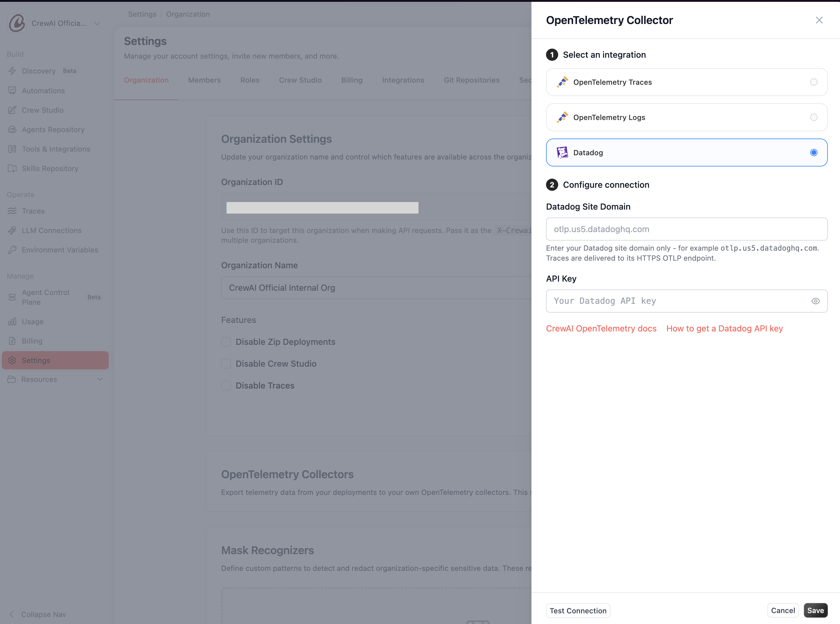Click the Agents Repository icon
This screenshot has width=840, height=624.
click(12, 129)
